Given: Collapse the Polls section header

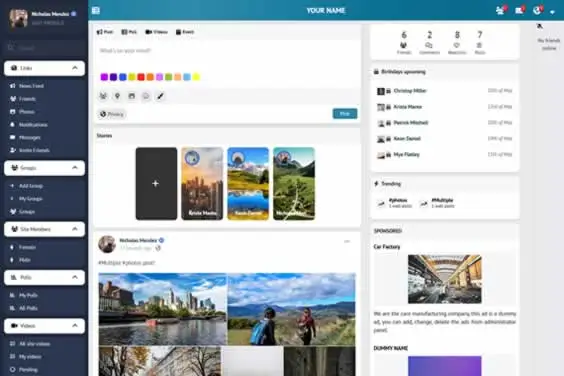Looking at the screenshot, I should (x=45, y=277).
